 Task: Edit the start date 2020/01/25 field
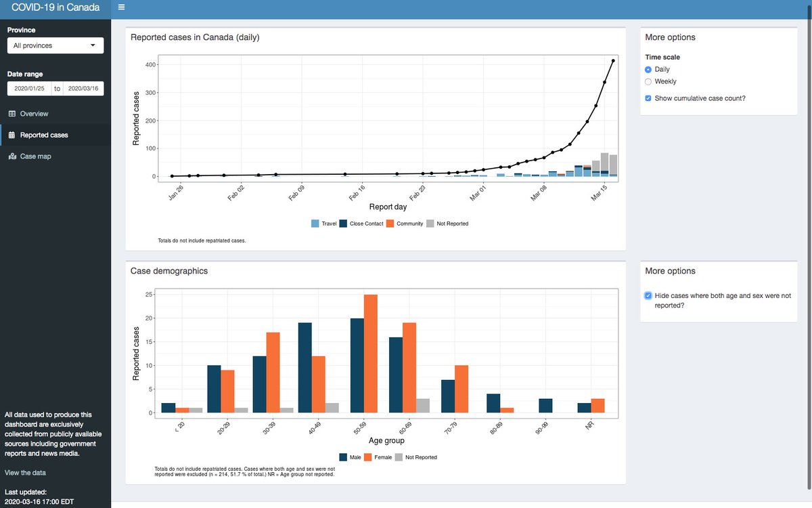point(29,88)
